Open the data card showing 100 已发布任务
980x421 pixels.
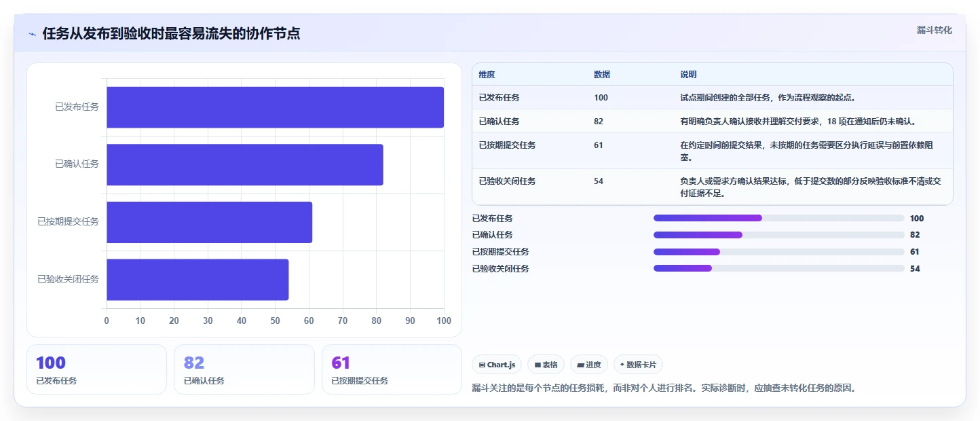(96, 369)
